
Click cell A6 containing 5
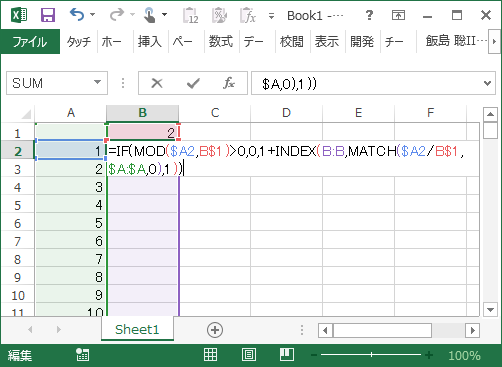[x=70, y=223]
